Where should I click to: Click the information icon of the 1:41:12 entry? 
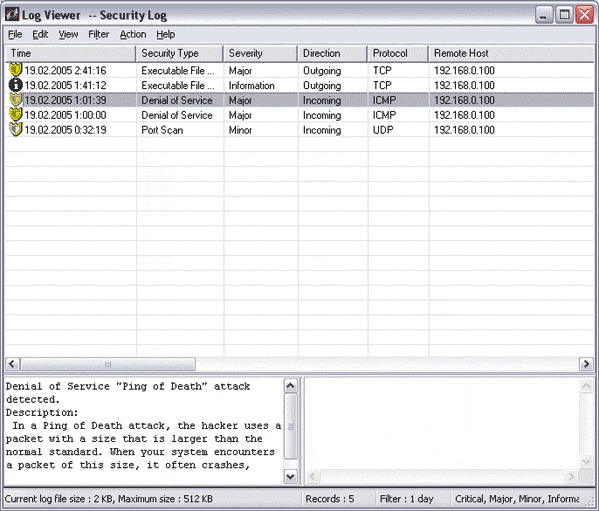[x=15, y=85]
